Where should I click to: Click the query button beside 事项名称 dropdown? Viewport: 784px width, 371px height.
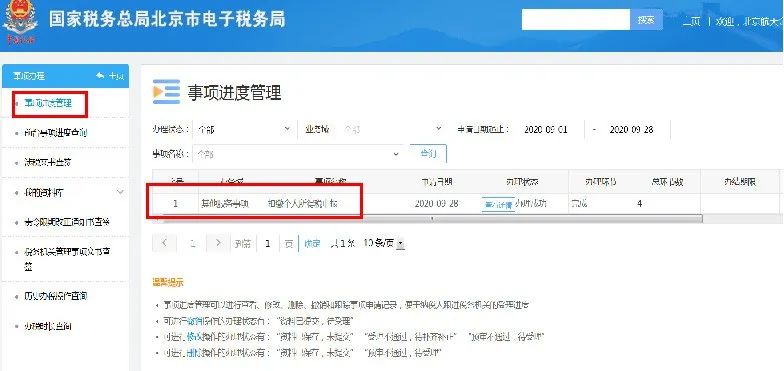428,154
